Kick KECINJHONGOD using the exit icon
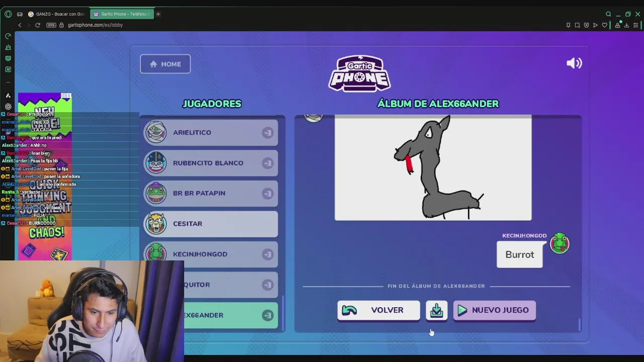 (268, 254)
